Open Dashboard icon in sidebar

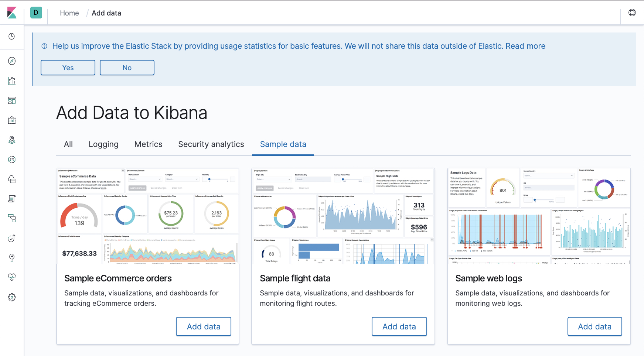coord(12,100)
